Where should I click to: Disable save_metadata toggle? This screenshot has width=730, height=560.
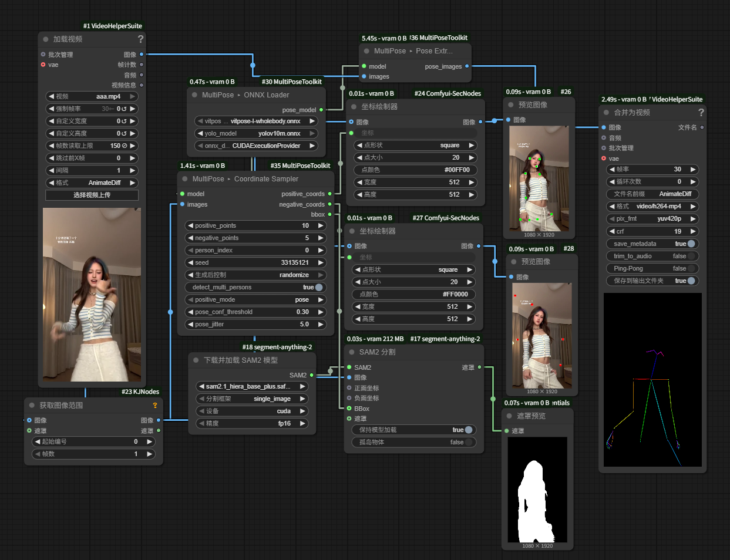pyautogui.click(x=691, y=244)
